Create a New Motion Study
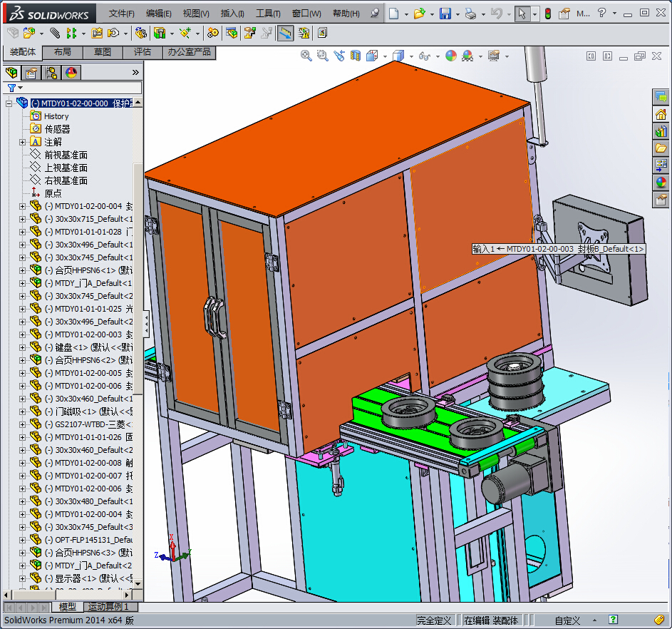Screen dimensions: 672x629 coord(212,33)
